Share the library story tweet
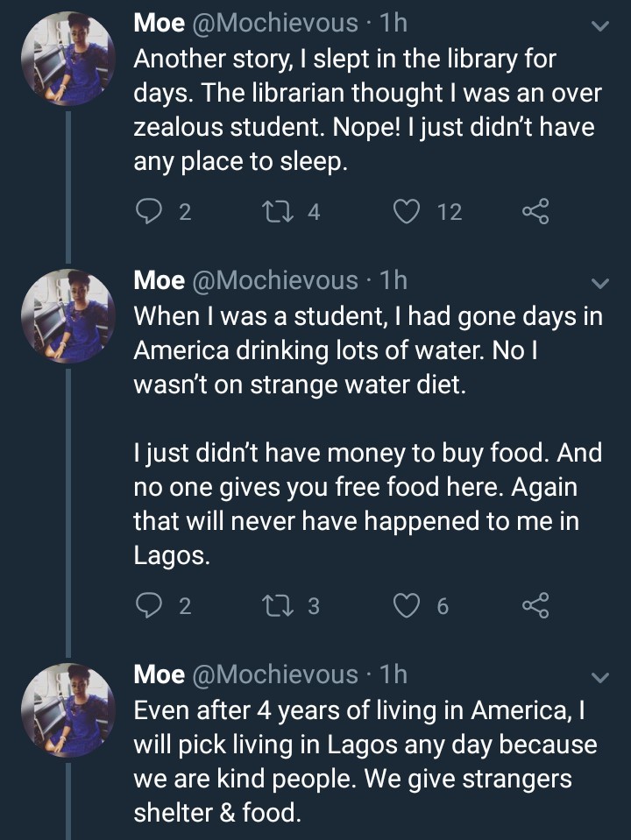631x840 pixels. 535,211
